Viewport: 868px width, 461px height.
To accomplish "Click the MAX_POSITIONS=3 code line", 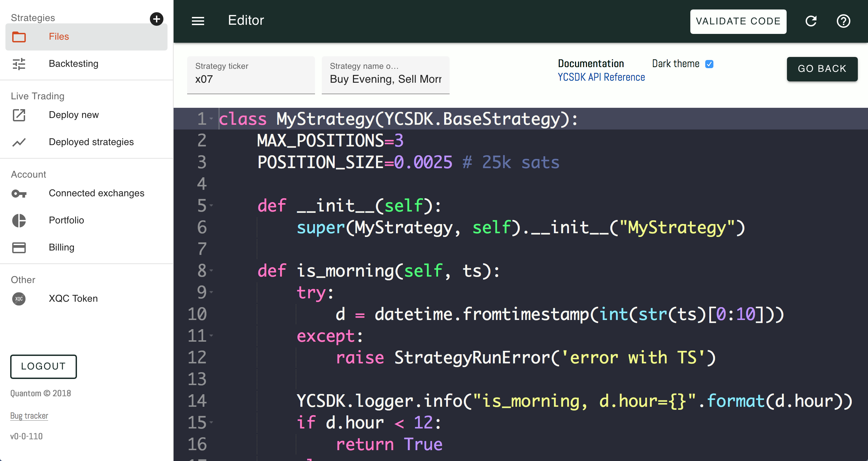I will point(330,140).
